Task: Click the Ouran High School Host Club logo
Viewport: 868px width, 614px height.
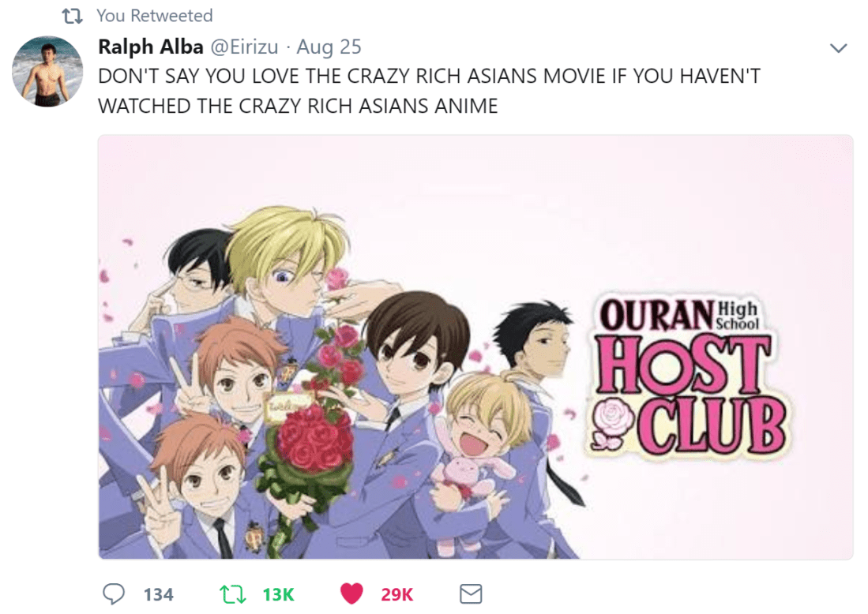Action: (686, 376)
